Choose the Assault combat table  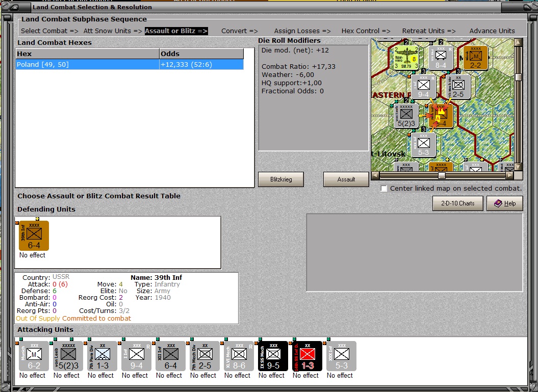[346, 179]
